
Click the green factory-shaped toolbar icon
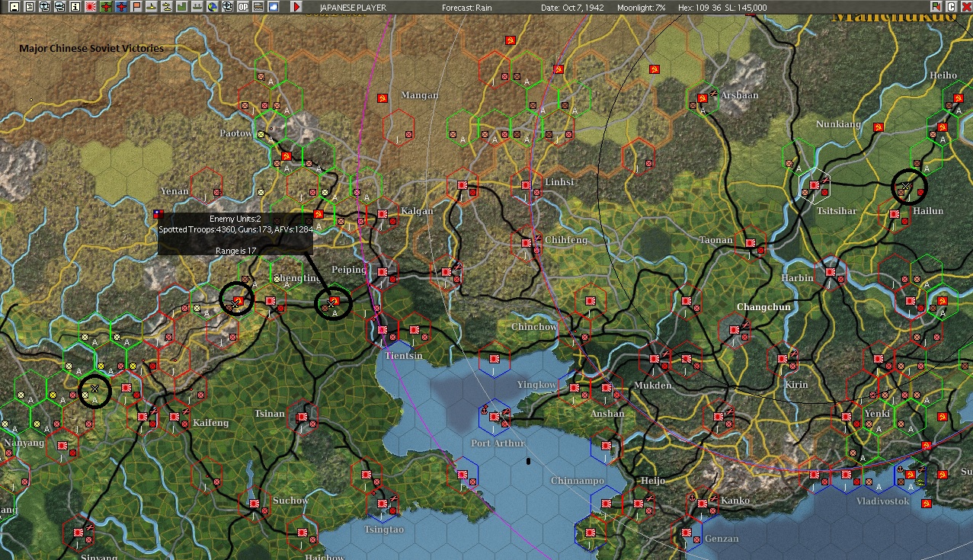click(182, 7)
